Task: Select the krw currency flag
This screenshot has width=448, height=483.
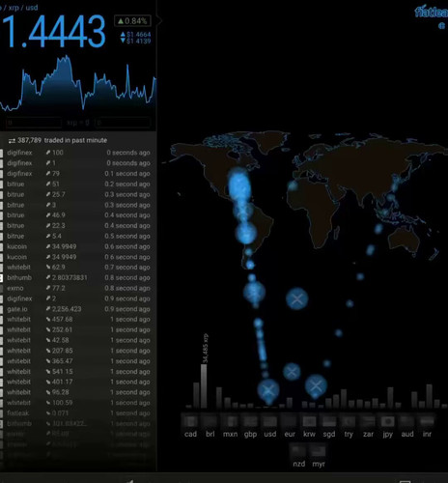Action: (x=309, y=421)
